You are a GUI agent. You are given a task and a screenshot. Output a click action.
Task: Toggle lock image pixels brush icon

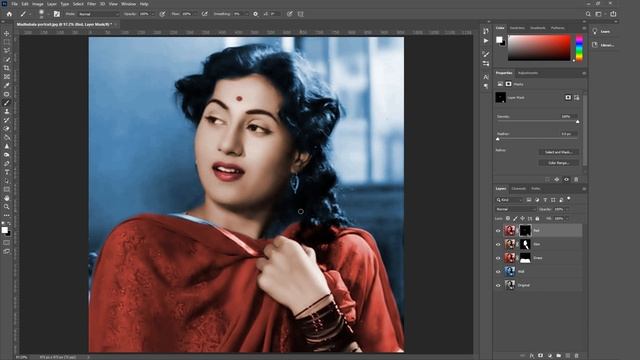point(515,218)
